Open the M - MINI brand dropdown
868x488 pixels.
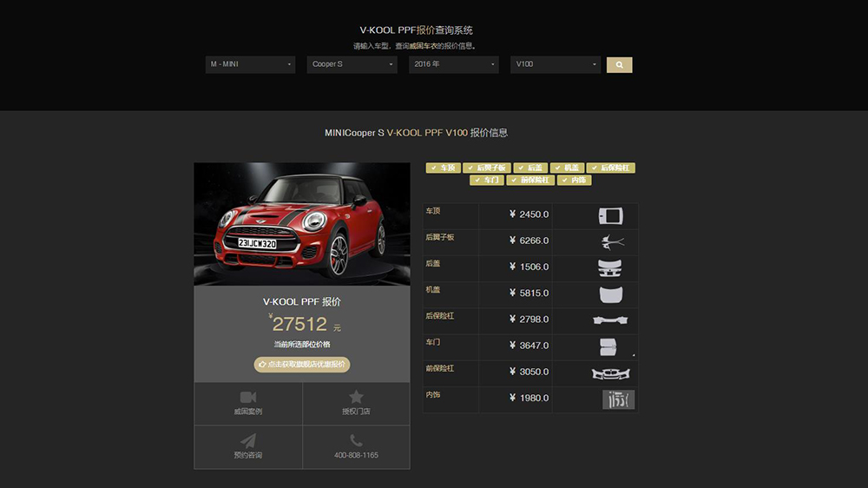click(x=250, y=64)
